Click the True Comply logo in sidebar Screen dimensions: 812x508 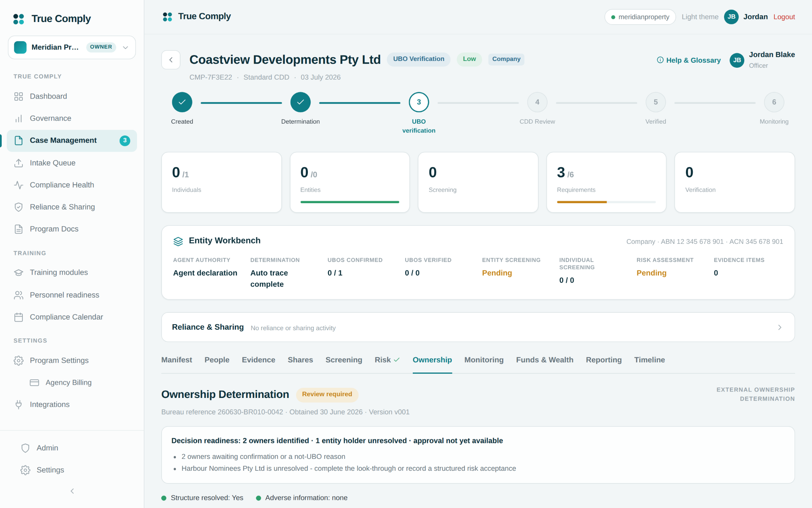coord(19,19)
